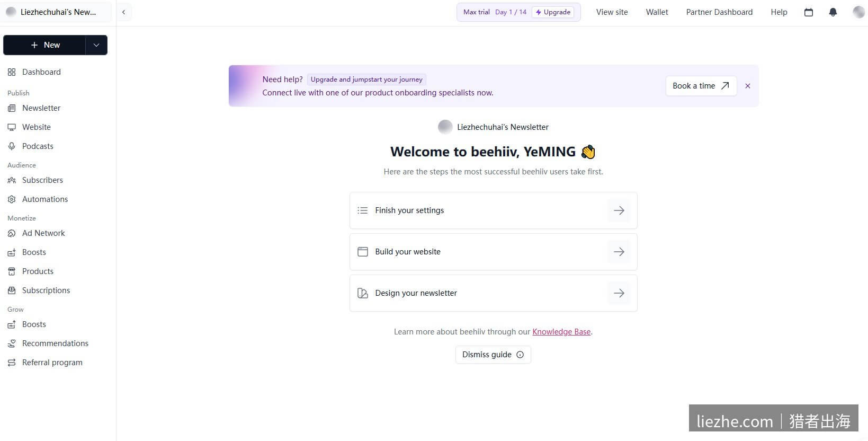Click the Recommendations icon

coord(12,343)
